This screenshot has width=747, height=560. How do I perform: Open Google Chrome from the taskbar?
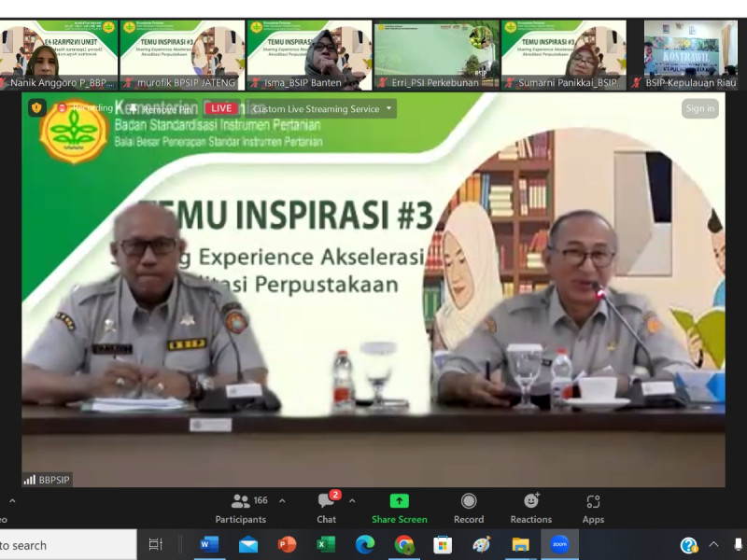(403, 545)
